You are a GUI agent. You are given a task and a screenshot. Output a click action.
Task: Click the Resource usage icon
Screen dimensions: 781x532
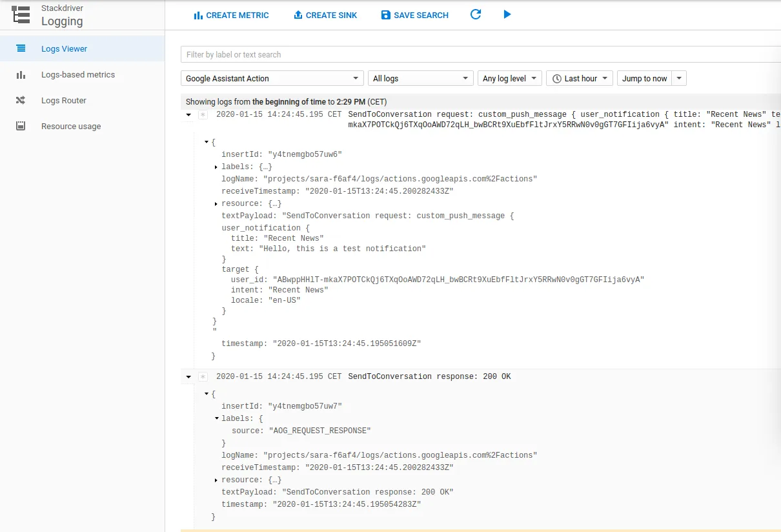pyautogui.click(x=21, y=127)
